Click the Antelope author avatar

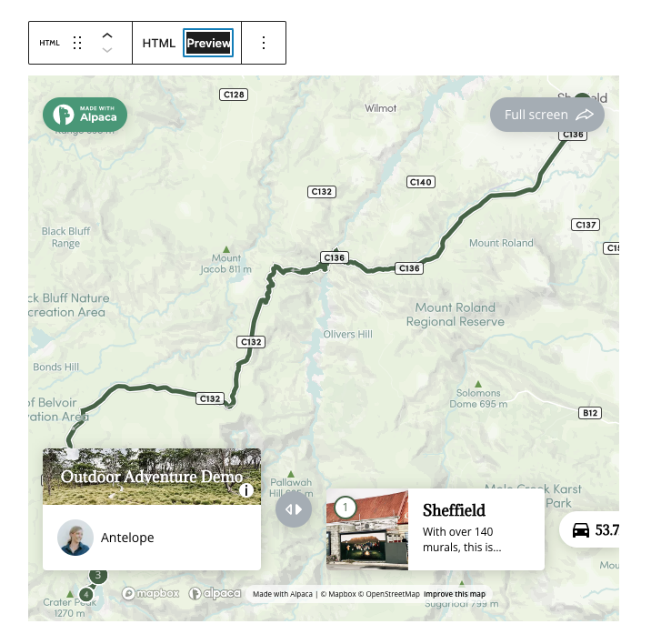tap(75, 538)
